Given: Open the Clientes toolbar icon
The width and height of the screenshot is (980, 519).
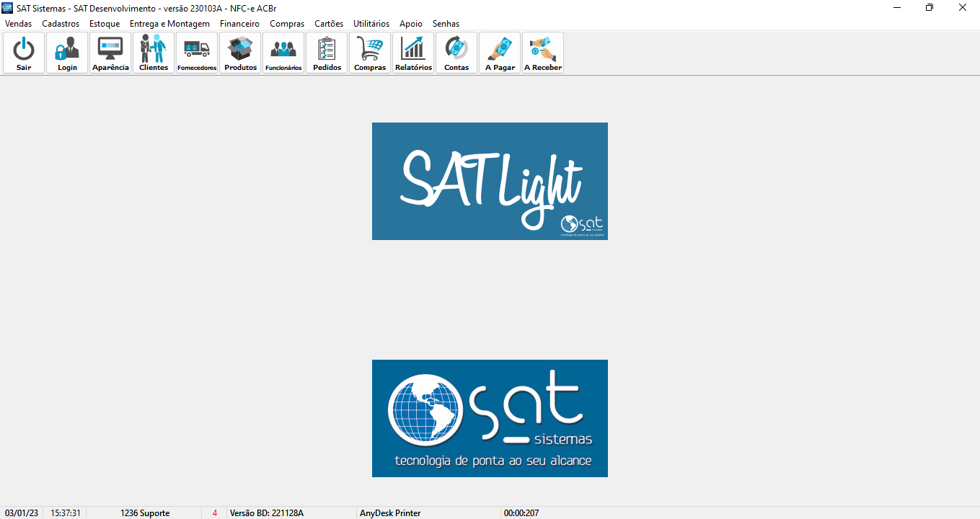Looking at the screenshot, I should [x=154, y=52].
